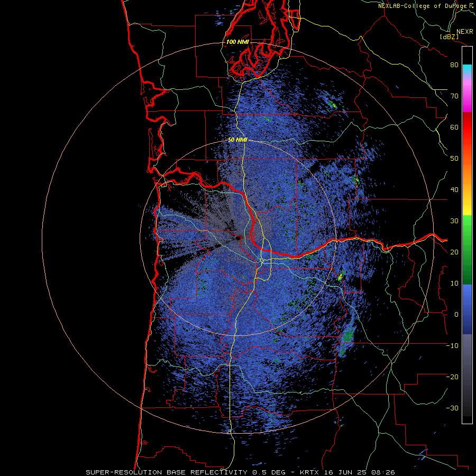The width and height of the screenshot is (476, 476).
Task: Pick the cyan segment of the color bar
Action: [467, 69]
